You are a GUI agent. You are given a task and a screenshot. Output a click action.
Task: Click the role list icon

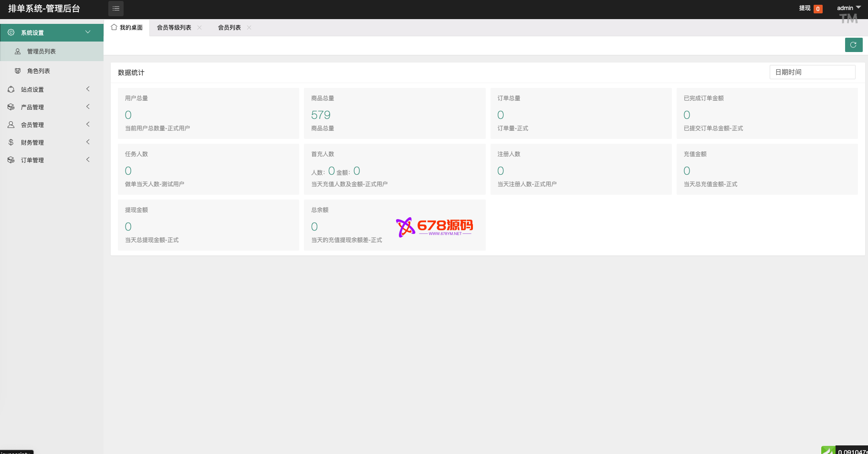tap(18, 71)
